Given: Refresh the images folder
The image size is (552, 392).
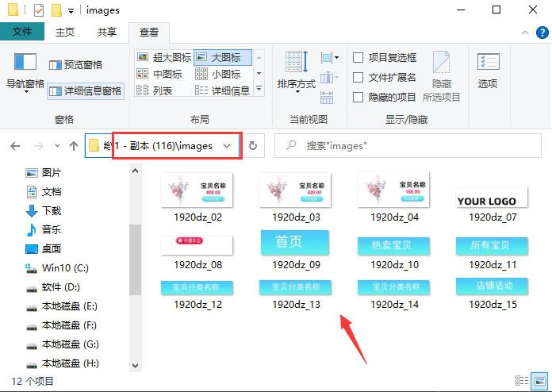Looking at the screenshot, I should (x=253, y=146).
